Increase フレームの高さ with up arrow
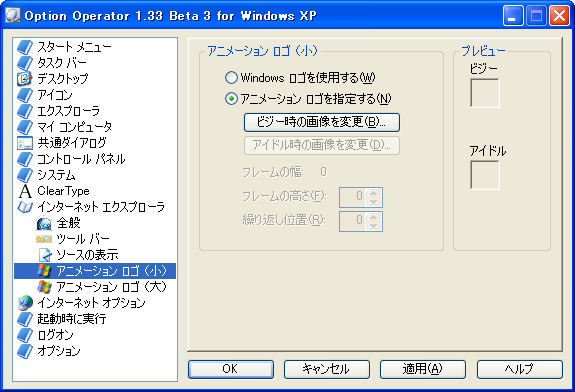 pyautogui.click(x=374, y=193)
